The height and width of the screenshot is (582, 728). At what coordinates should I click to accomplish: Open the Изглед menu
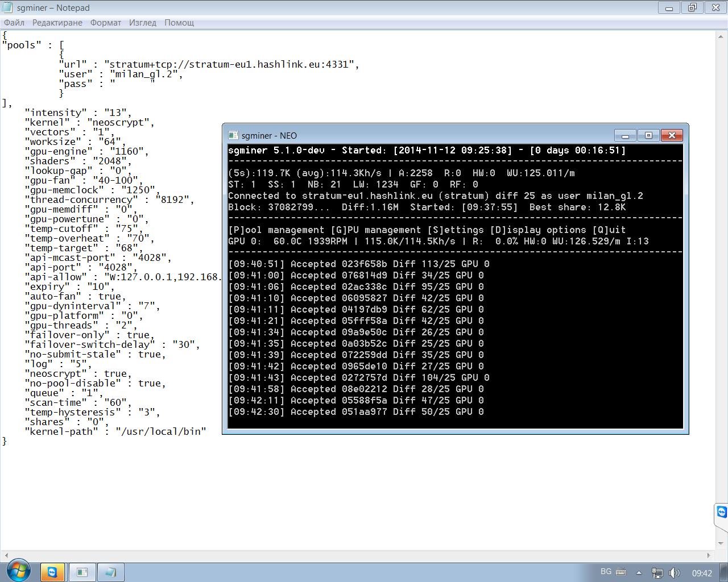[143, 23]
